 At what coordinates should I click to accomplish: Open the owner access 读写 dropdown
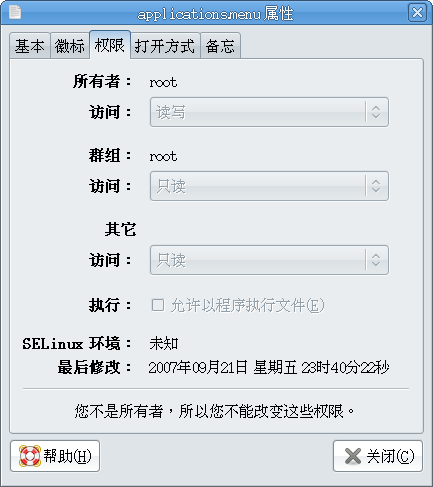269,112
